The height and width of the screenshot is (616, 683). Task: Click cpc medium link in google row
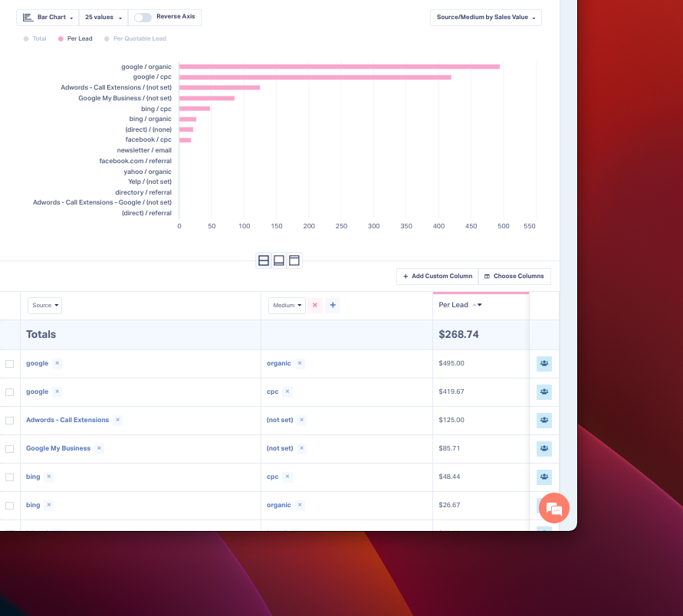coord(273,392)
